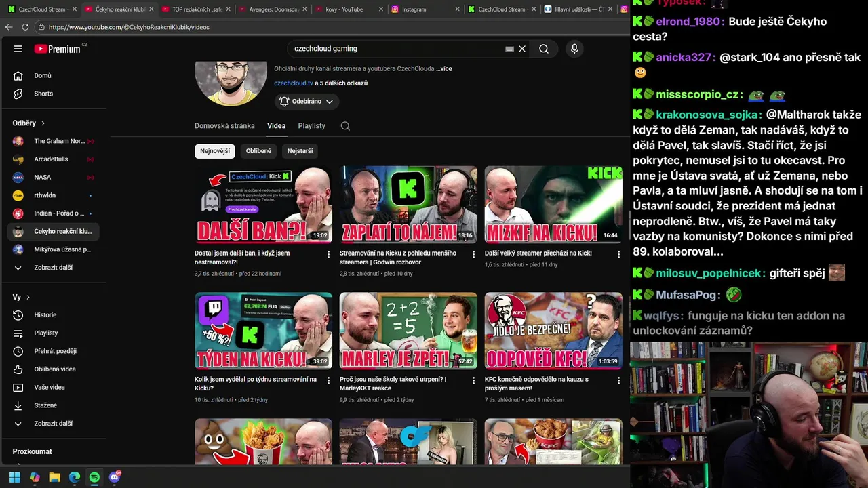
Task: Clear the search box text
Action: 522,49
